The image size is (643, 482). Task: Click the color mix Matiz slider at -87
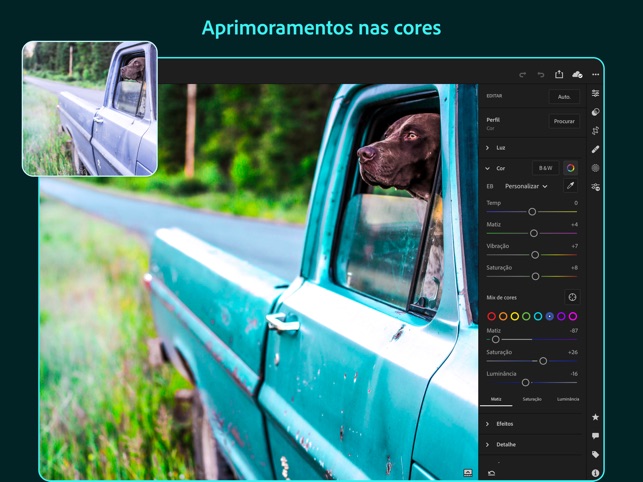pyautogui.click(x=495, y=339)
